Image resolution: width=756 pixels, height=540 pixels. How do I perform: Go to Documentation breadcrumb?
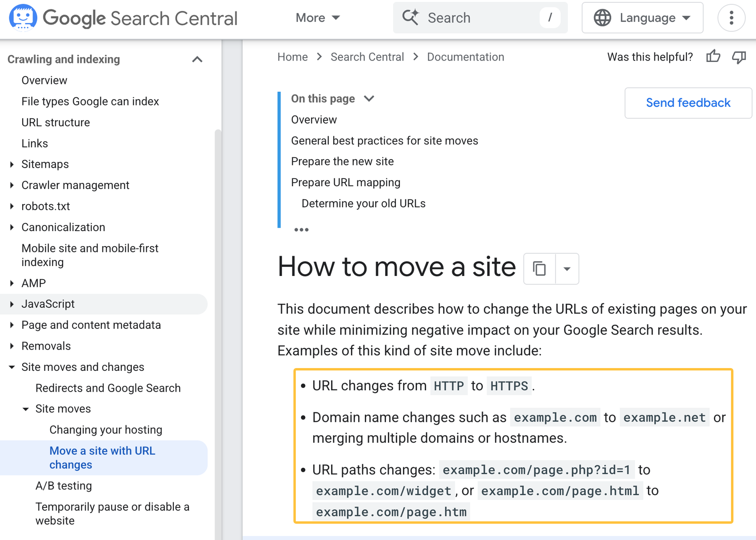tap(465, 57)
